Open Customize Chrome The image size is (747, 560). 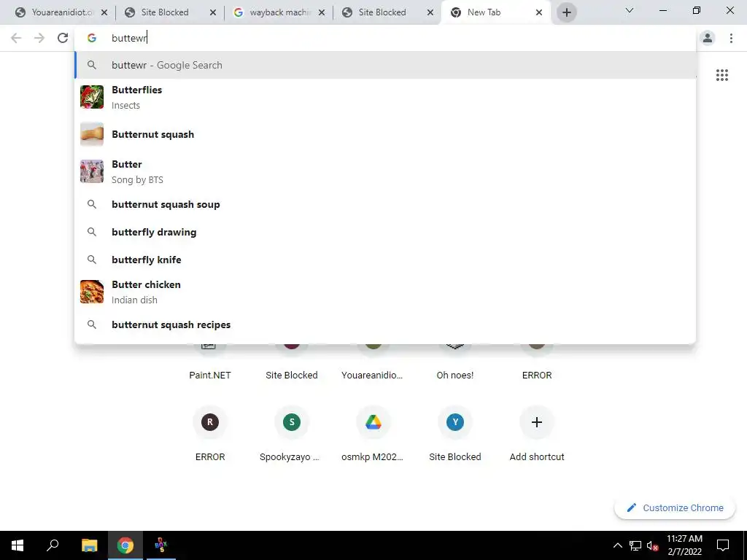[x=675, y=507]
